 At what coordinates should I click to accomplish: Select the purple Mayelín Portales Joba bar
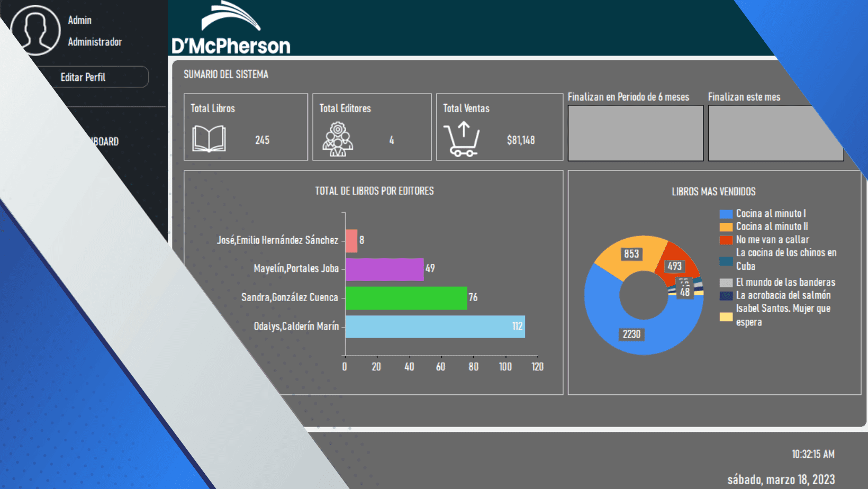click(x=385, y=269)
